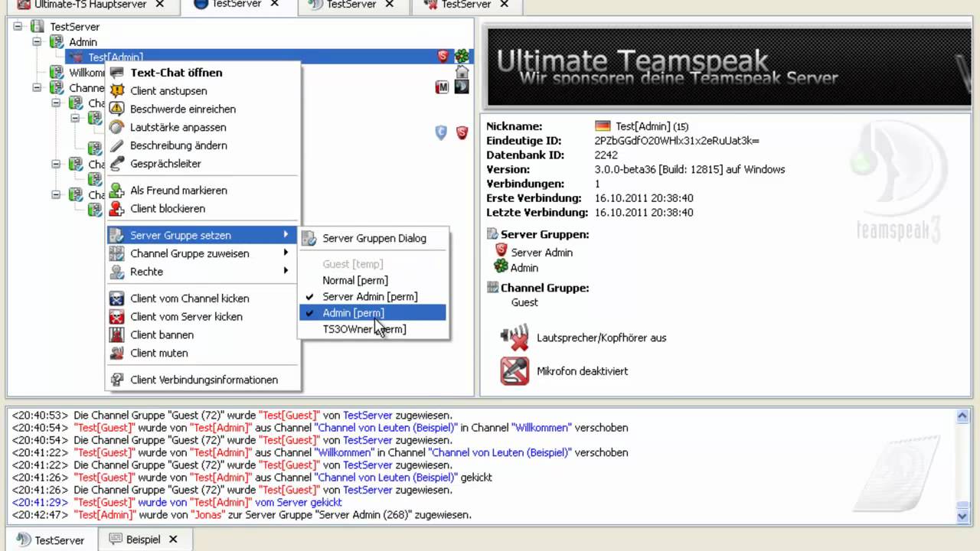Open text chat via Text-Chat öffnen icon
The width and height of the screenshot is (980, 551).
coord(117,73)
